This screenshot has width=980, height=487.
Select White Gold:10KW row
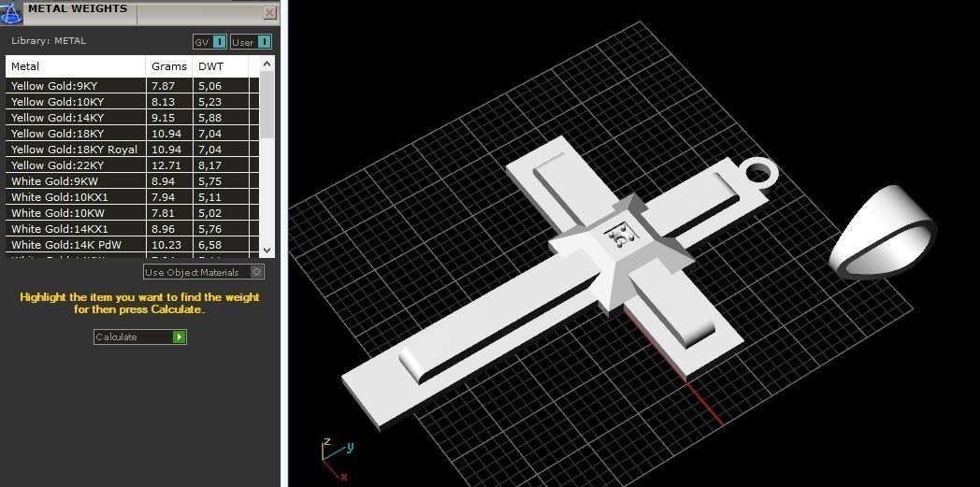[132, 213]
